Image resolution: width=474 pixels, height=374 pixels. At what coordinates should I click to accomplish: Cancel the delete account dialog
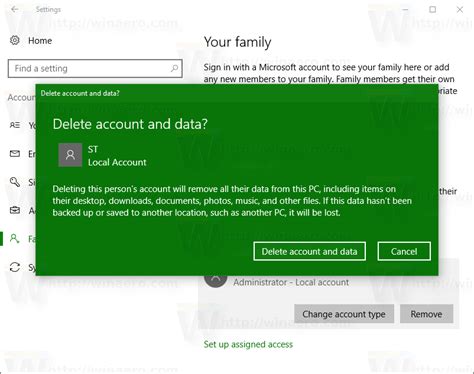pos(404,251)
